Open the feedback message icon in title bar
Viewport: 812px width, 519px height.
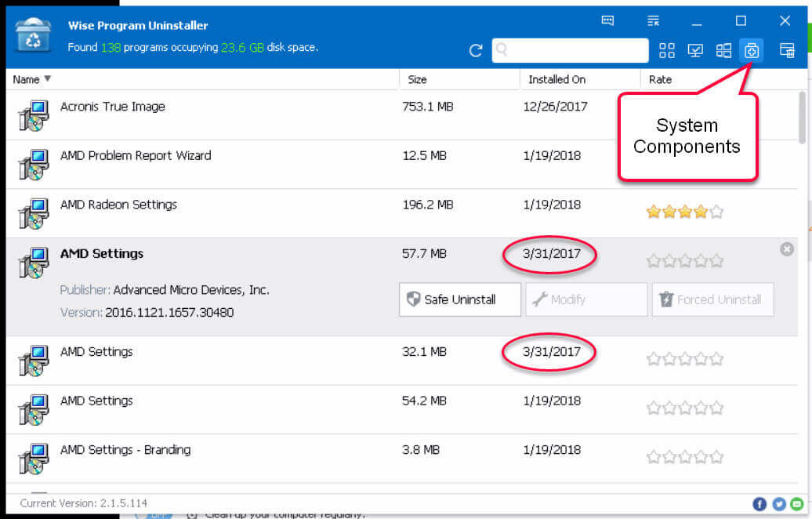coord(607,20)
